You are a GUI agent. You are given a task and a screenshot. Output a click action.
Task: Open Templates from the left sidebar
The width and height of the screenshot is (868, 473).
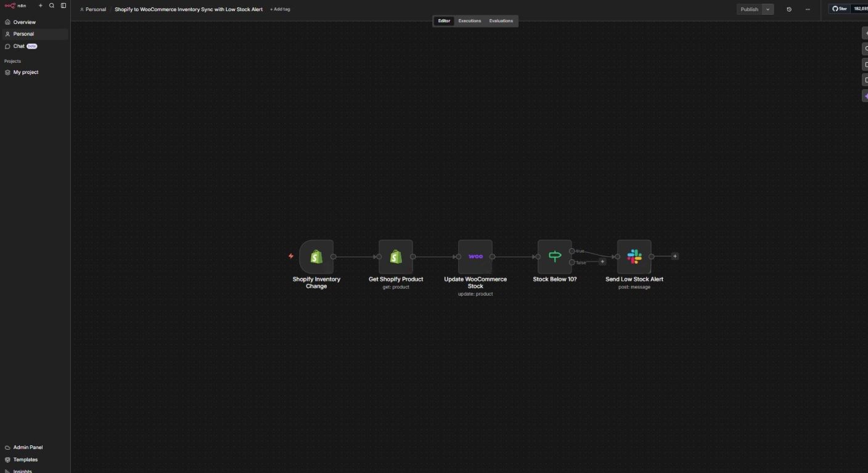[x=25, y=459]
